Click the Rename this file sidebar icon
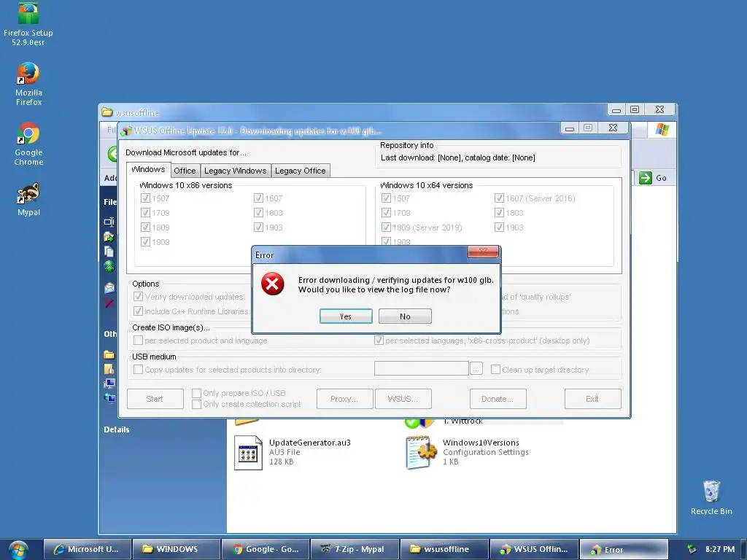 [x=109, y=222]
